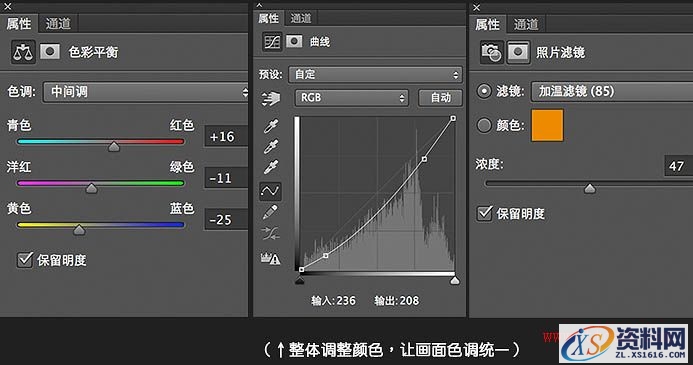Switch to Properties tab in Curves panel
Image resolution: width=693 pixels, height=365 pixels.
point(269,18)
